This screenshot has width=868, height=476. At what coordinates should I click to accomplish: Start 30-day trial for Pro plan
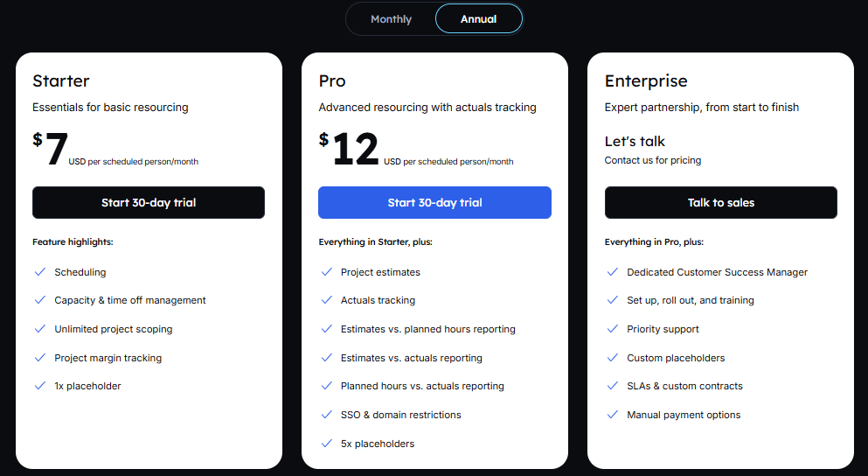pyautogui.click(x=434, y=202)
